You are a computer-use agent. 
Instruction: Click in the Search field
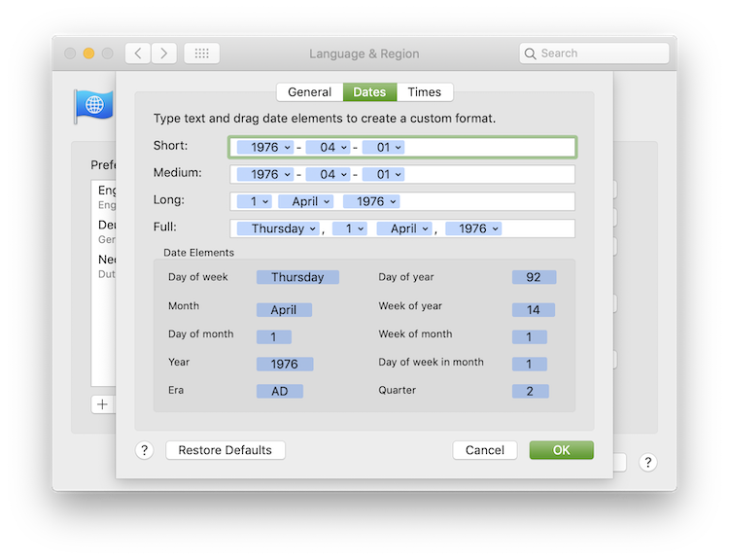[x=594, y=53]
